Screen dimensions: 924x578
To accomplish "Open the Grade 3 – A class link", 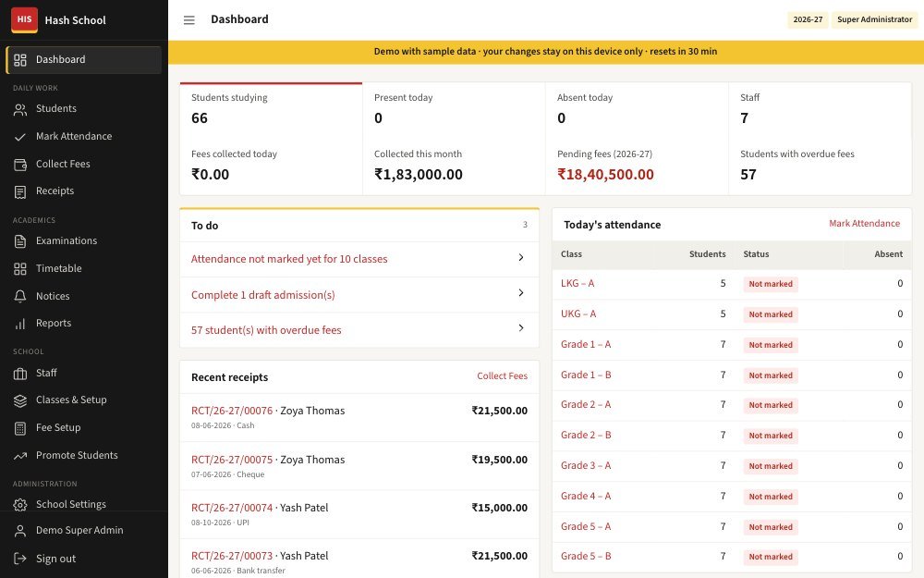I will (x=586, y=466).
